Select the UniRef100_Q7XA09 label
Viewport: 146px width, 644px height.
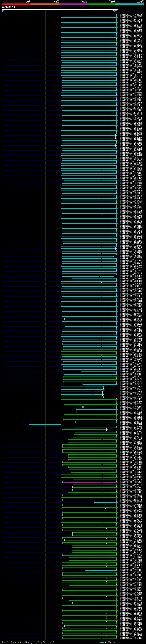131,432
